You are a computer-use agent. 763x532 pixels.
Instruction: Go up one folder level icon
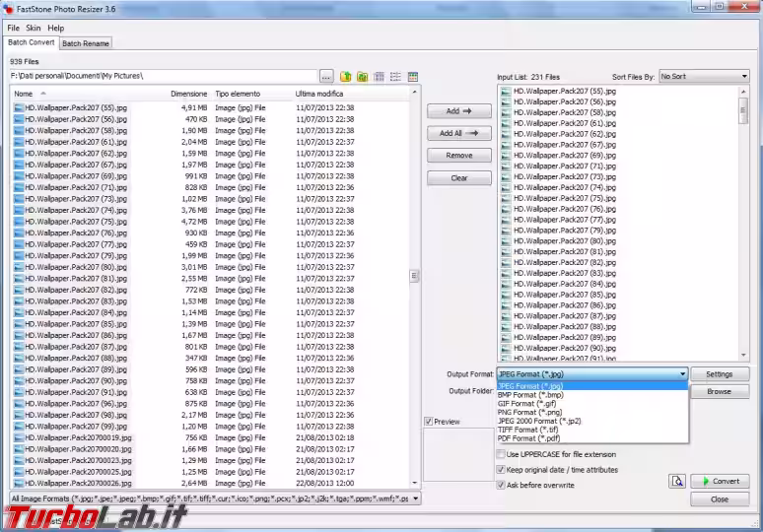(x=345, y=76)
